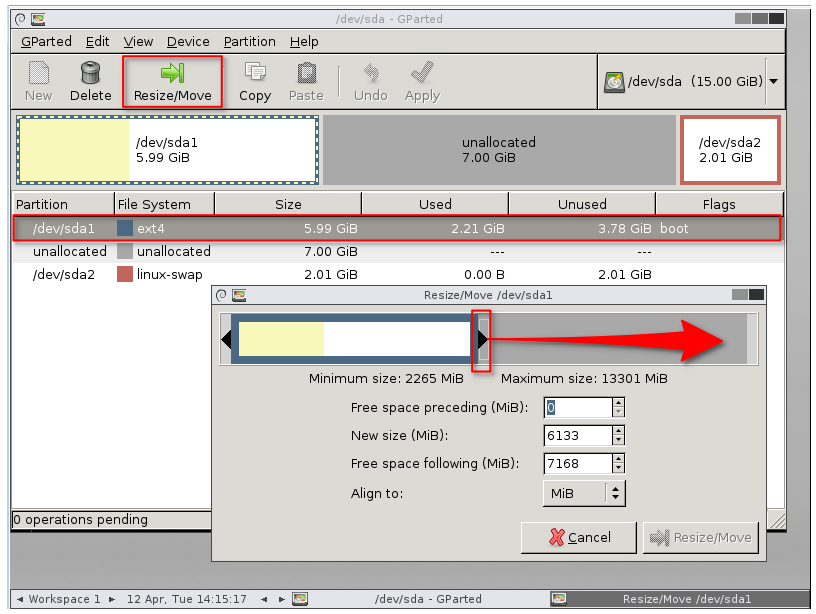
Task: Click the Copy toolbar icon
Action: click(255, 72)
